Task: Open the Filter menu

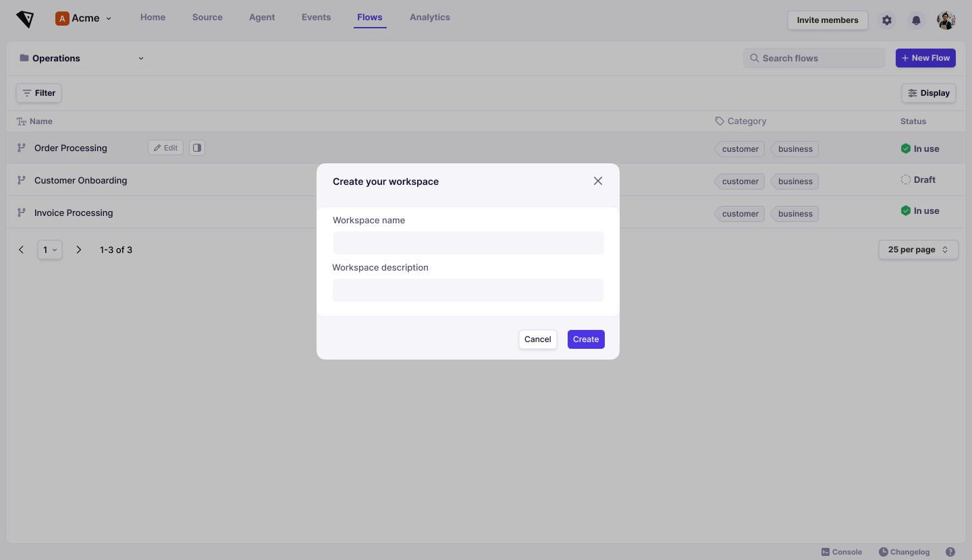Action: pos(38,93)
